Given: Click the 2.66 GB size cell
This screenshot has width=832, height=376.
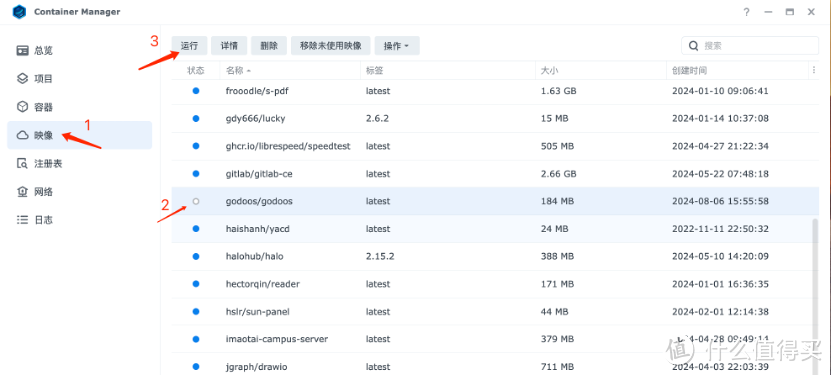Looking at the screenshot, I should (x=559, y=174).
